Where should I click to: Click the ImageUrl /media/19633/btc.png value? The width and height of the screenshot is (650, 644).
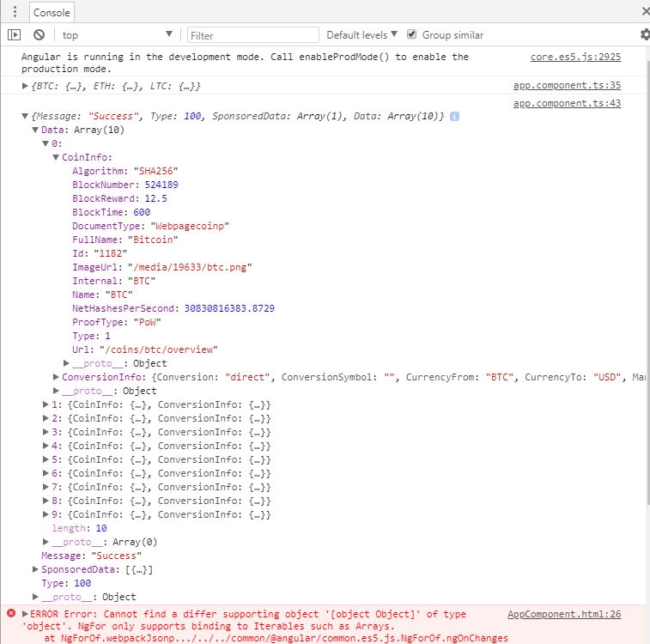point(190,267)
